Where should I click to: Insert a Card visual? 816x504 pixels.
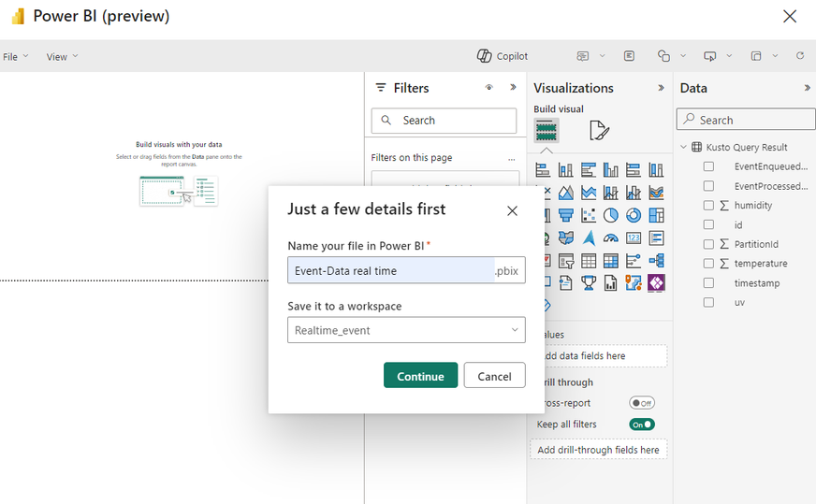[634, 238]
